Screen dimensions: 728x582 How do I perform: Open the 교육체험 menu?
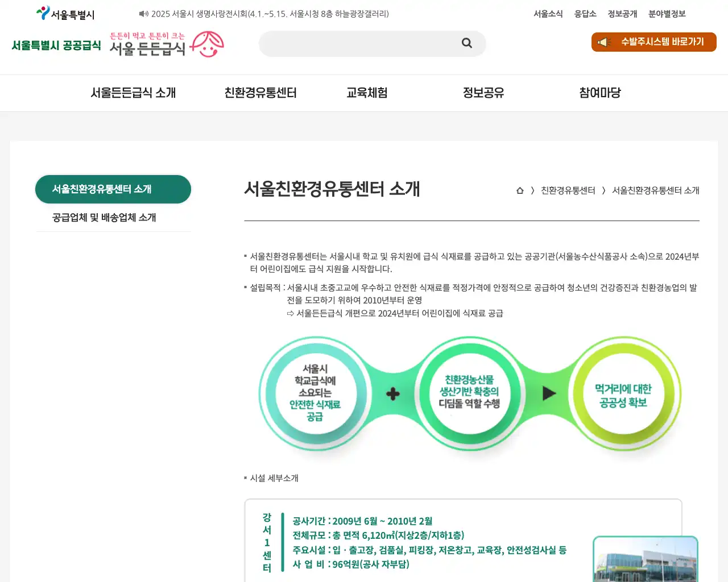[x=367, y=93]
